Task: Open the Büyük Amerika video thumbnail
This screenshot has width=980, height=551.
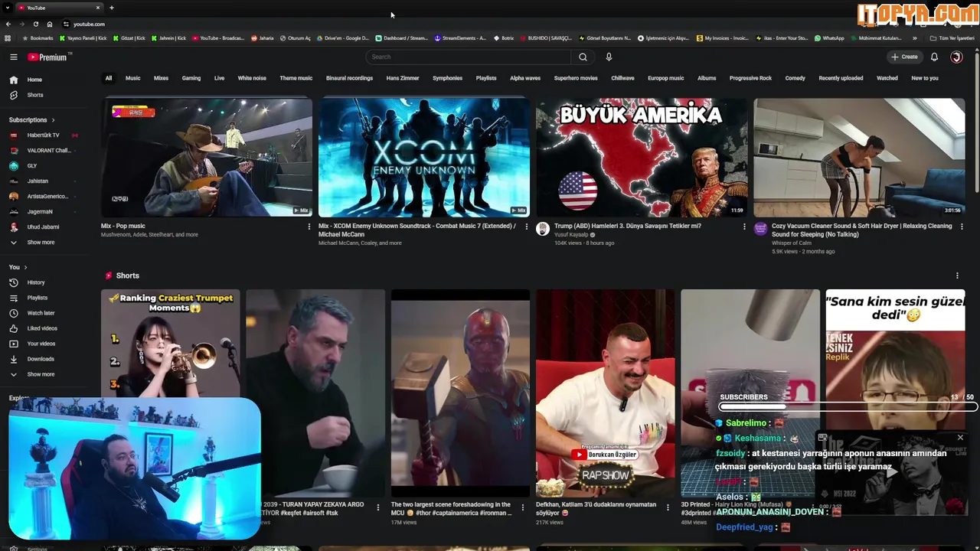Action: point(642,158)
